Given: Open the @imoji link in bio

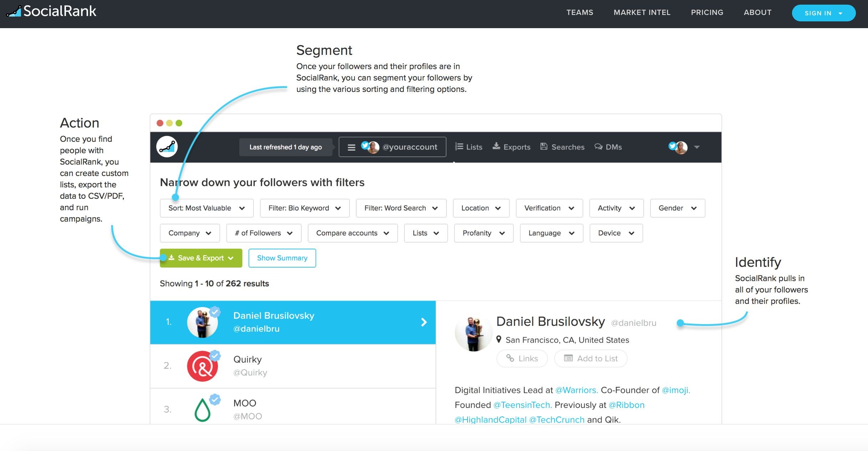Looking at the screenshot, I should coord(676,390).
